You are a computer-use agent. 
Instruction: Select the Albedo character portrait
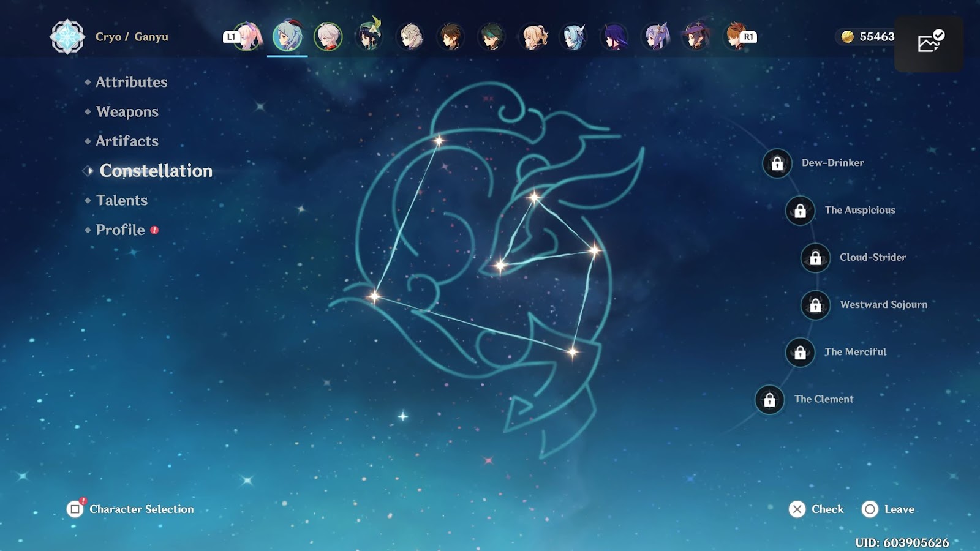(410, 37)
